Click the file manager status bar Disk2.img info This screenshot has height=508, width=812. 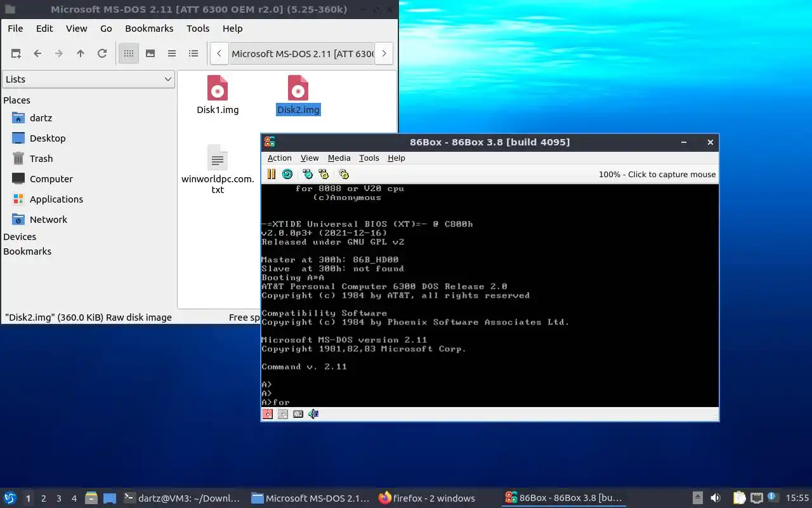[88, 317]
